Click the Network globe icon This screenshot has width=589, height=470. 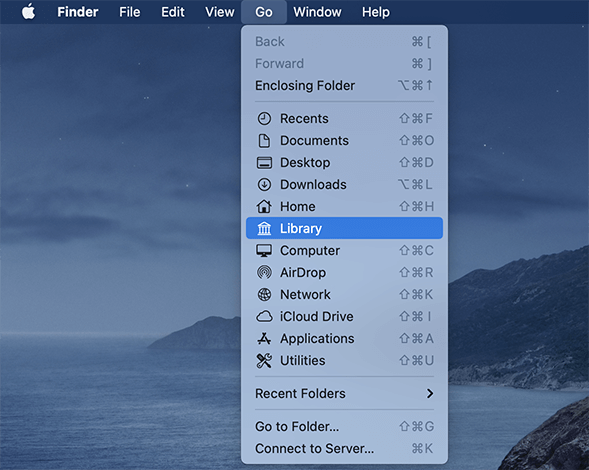[264, 295]
